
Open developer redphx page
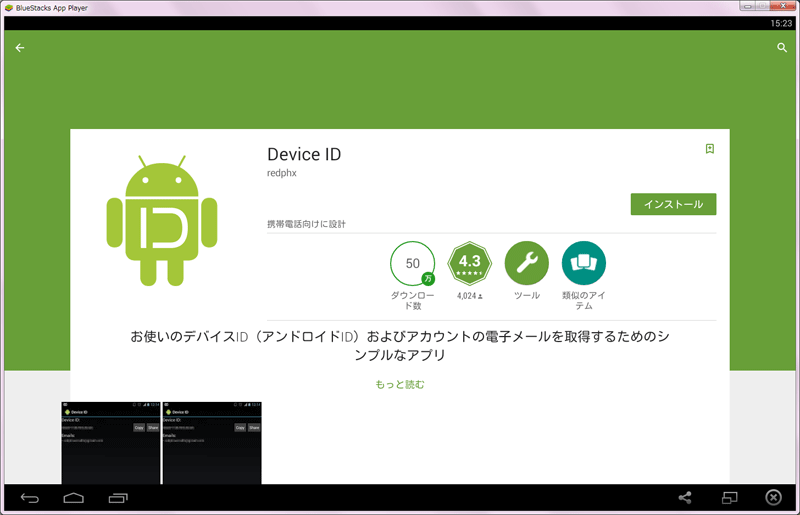point(282,173)
